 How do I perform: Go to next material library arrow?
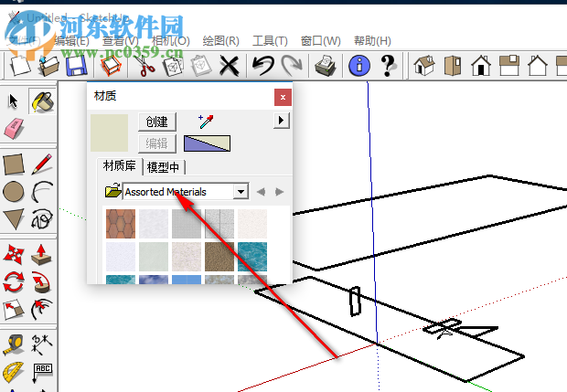click(279, 192)
